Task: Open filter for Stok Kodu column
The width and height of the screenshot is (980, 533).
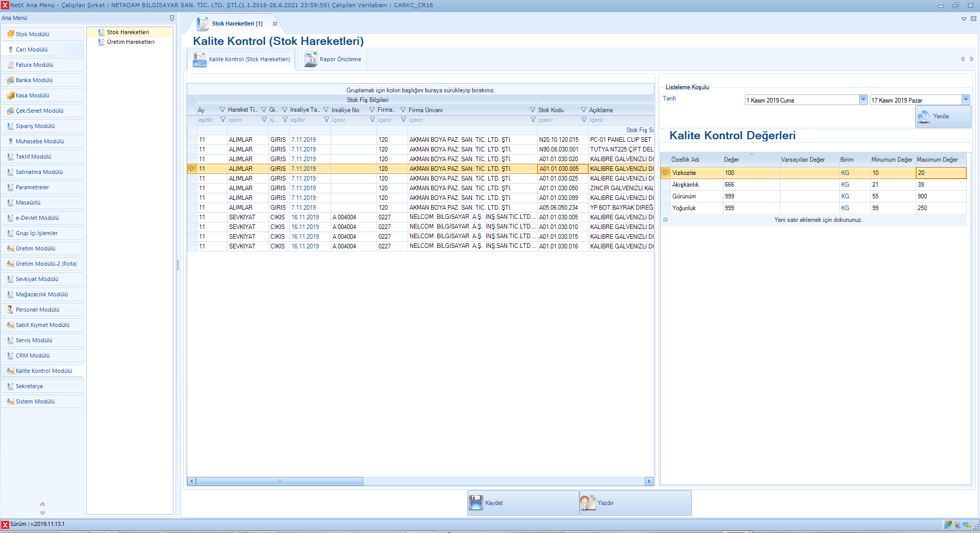Action: coord(583,110)
